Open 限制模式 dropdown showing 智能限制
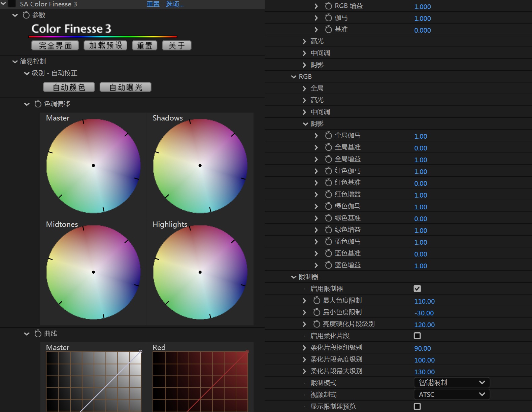The width and height of the screenshot is (532, 412). click(452, 383)
